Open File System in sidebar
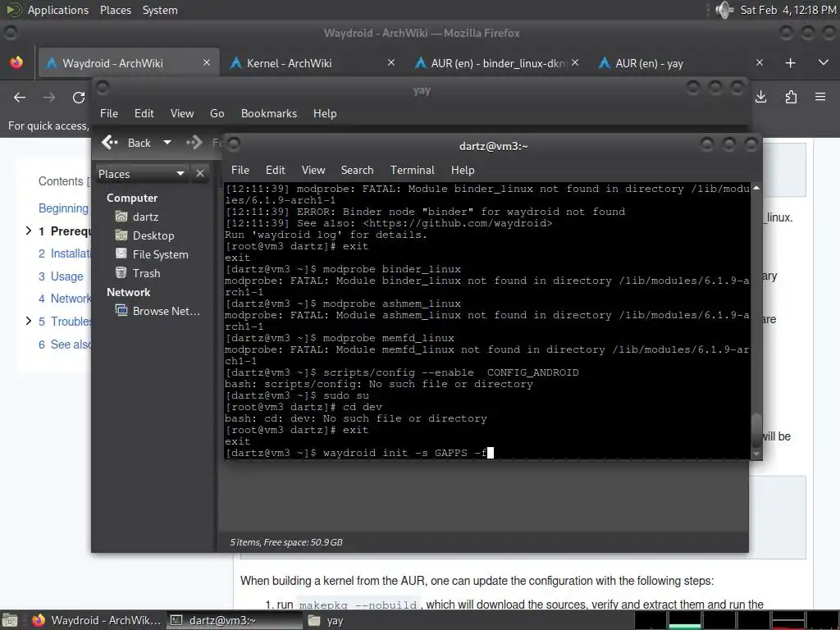The width and height of the screenshot is (840, 630). coord(152,254)
